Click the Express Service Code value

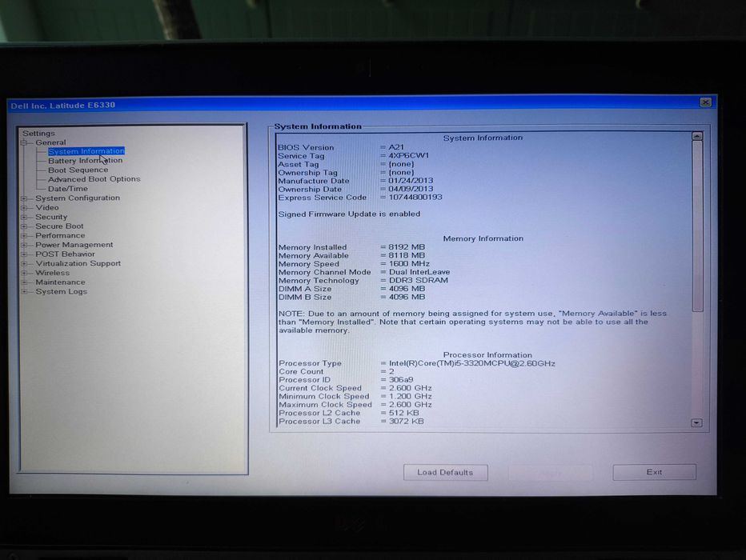click(415, 197)
